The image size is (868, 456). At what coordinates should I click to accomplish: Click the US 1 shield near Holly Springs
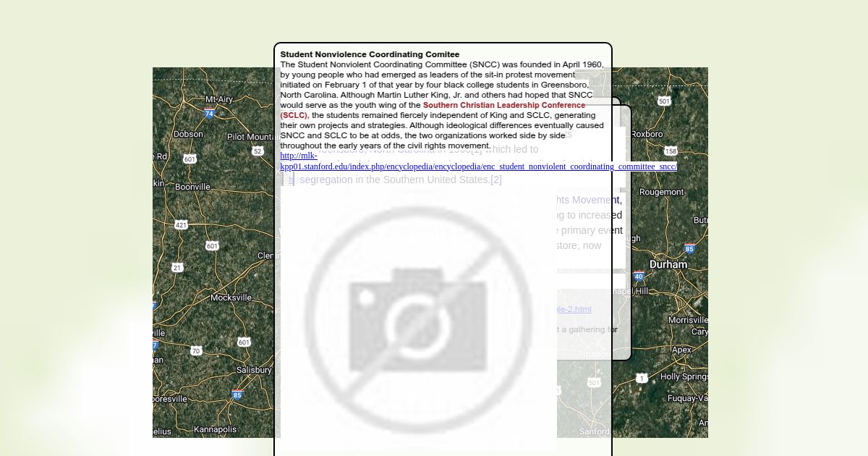pyautogui.click(x=642, y=379)
